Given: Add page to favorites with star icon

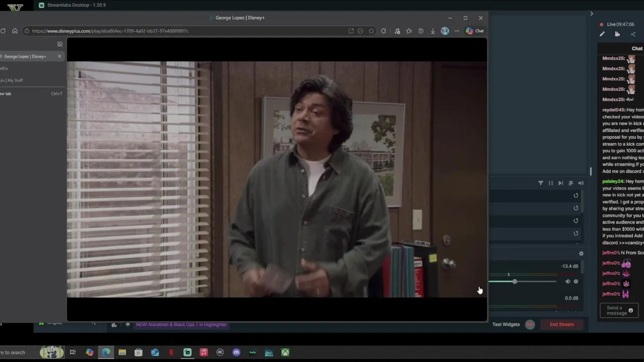Looking at the screenshot, I should 371,31.
